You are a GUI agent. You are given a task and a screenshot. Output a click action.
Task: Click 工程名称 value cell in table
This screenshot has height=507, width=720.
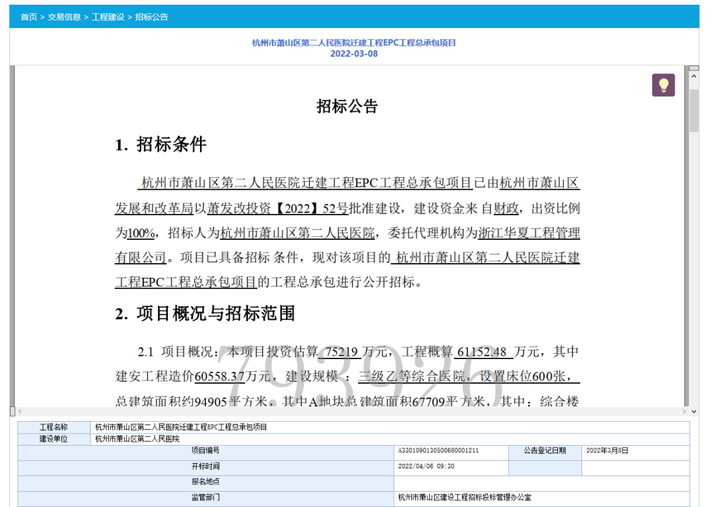tap(390, 427)
